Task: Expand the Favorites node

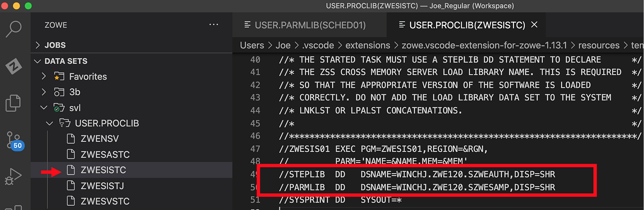Action: [44, 76]
